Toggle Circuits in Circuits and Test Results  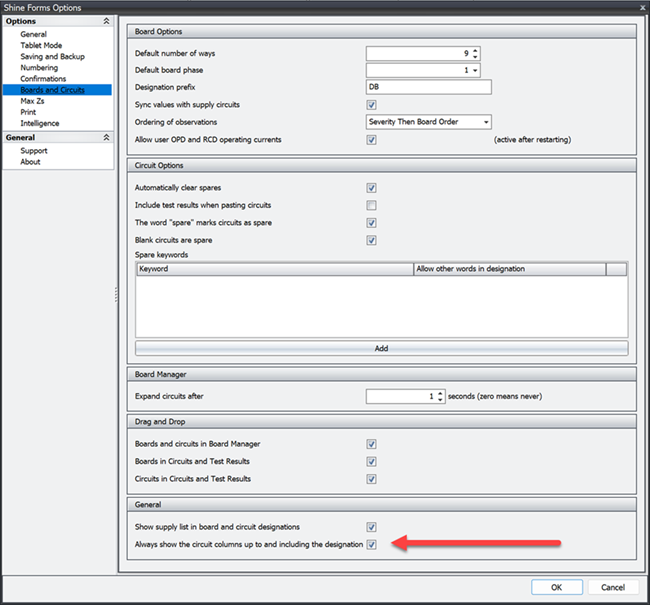pyautogui.click(x=371, y=479)
